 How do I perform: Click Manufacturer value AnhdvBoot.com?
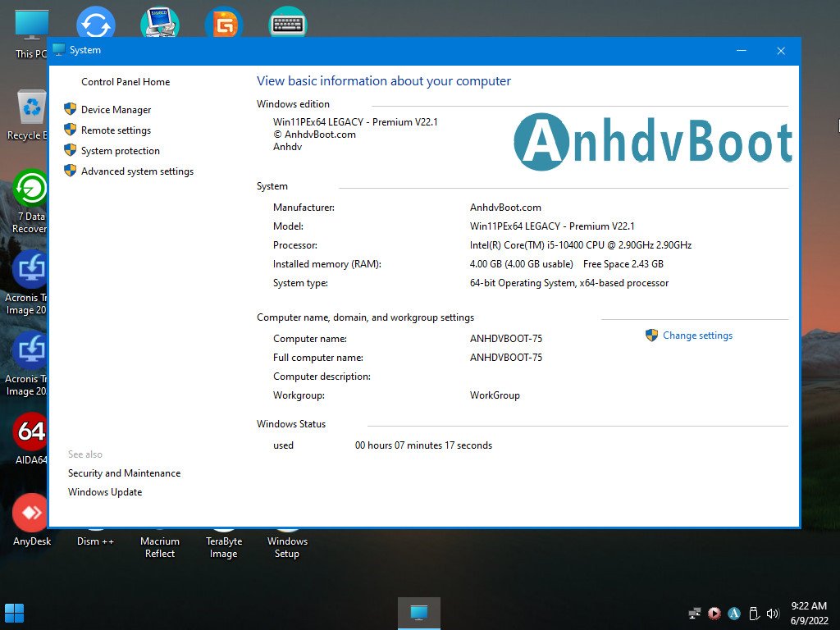click(505, 208)
